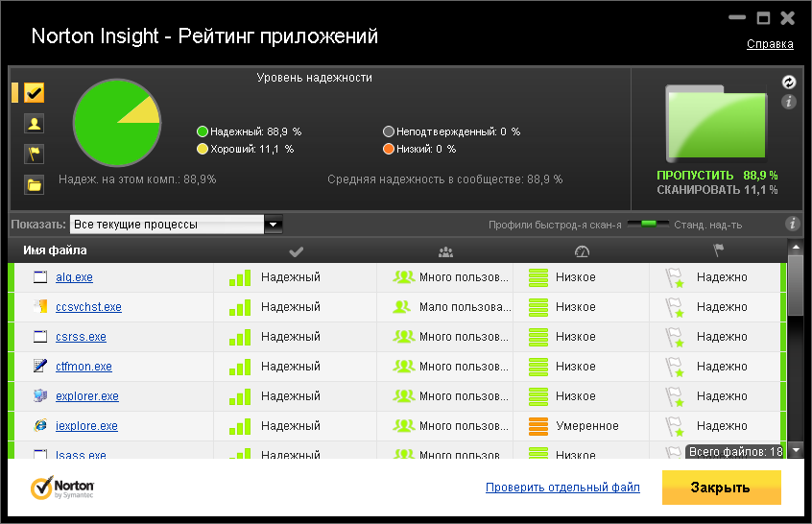Click the csrss.exe file icon
Image resolution: width=812 pixels, height=524 pixels.
coord(40,337)
